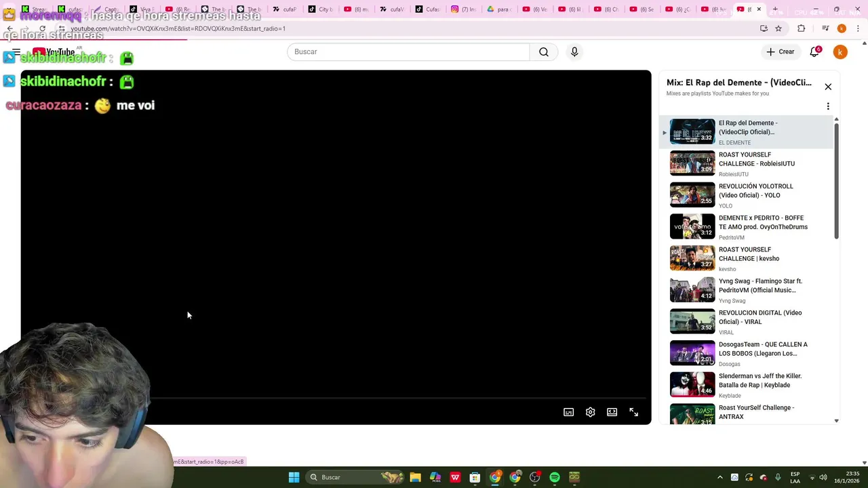Select REVOLUCION DIGITAL - VIRAL video
868x488 pixels.
tap(746, 322)
